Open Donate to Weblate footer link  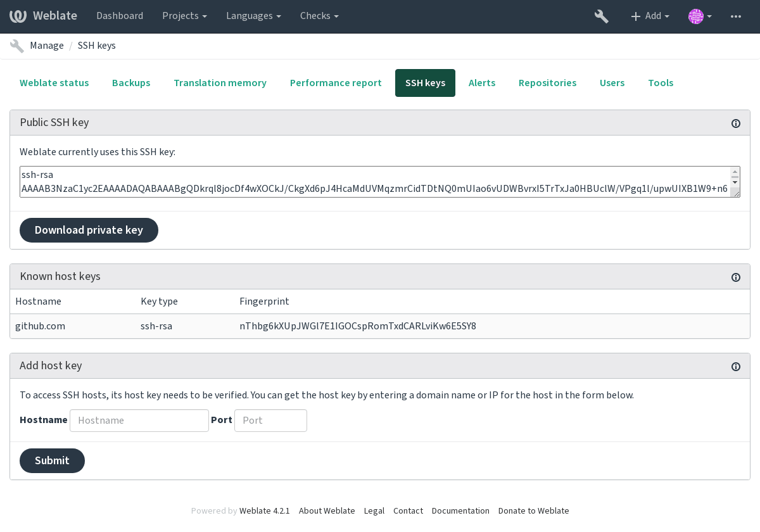tap(534, 511)
